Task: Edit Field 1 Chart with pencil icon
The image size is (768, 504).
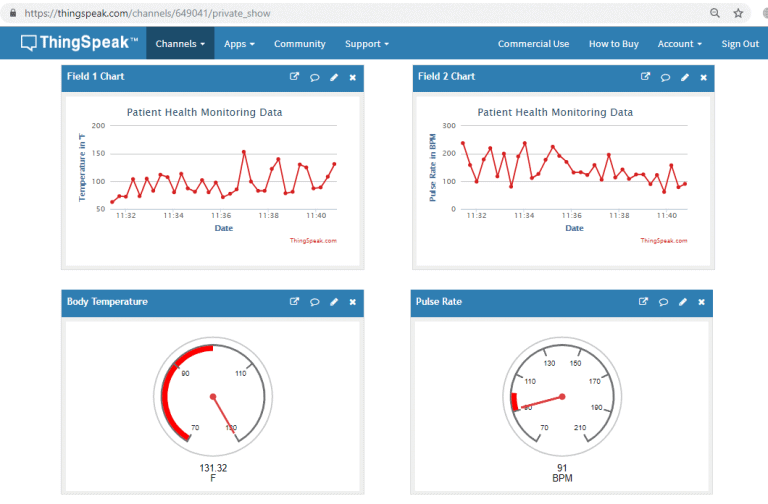Action: pos(334,77)
